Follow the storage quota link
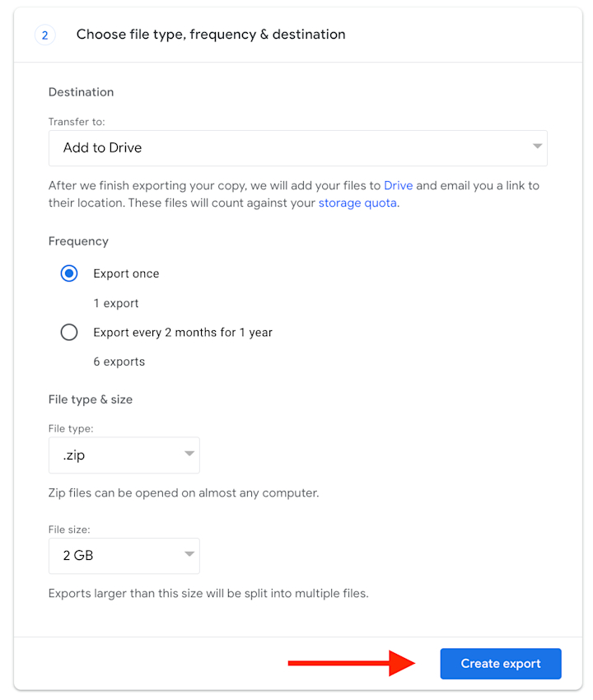The height and width of the screenshot is (700, 593). (x=357, y=203)
